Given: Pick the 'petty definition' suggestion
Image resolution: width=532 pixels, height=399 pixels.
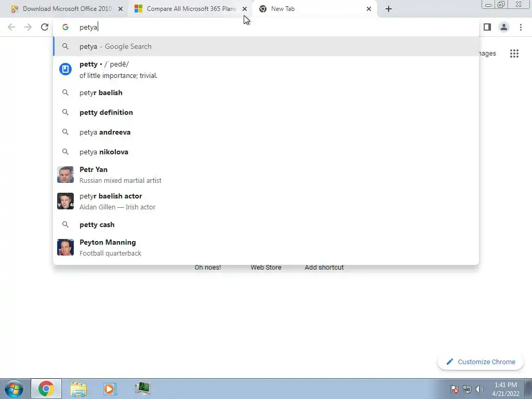Looking at the screenshot, I should coord(266,112).
